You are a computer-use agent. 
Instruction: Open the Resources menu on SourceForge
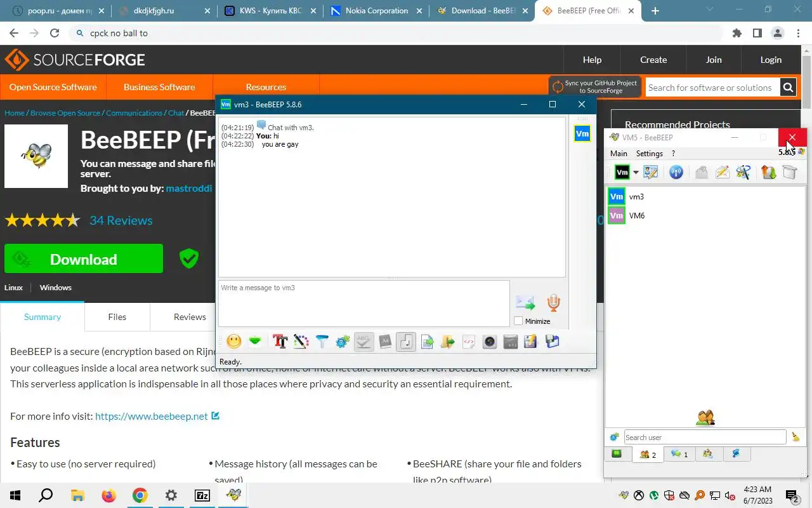coord(266,87)
